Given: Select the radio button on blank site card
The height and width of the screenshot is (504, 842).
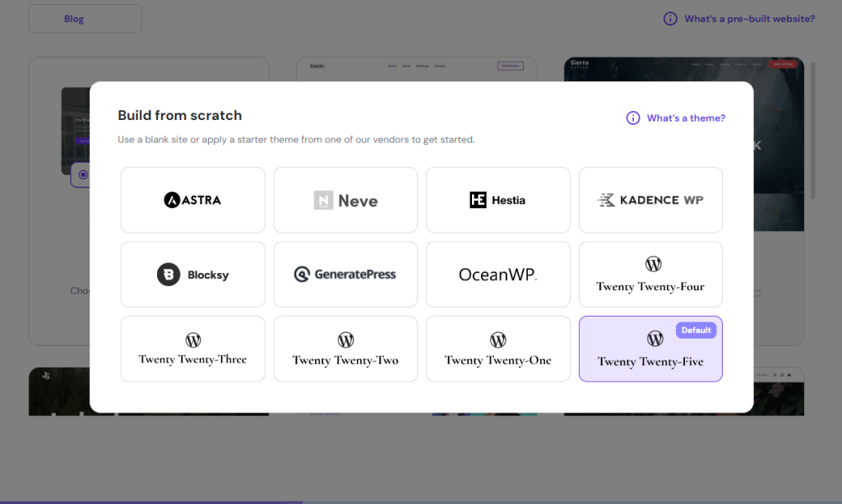Looking at the screenshot, I should [x=83, y=175].
